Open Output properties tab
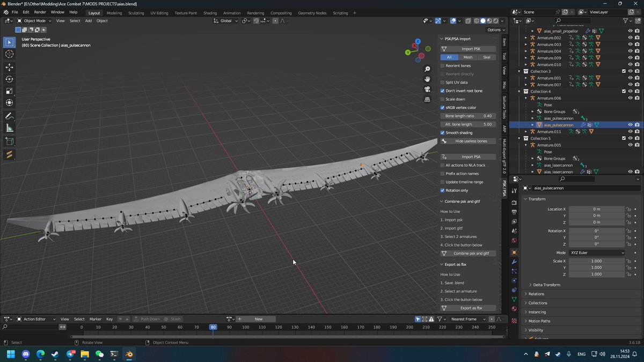644x362 pixels. pos(514,211)
